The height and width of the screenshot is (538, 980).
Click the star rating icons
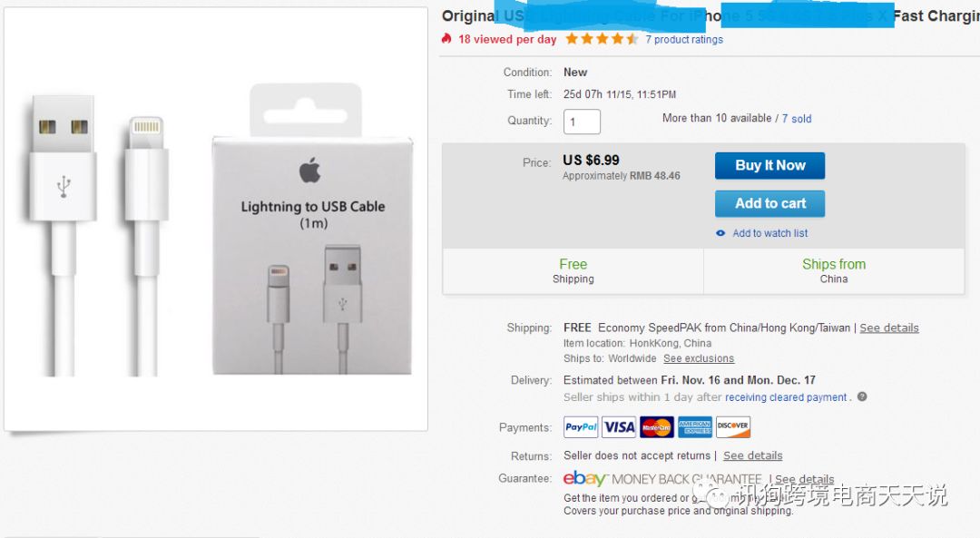[x=602, y=39]
